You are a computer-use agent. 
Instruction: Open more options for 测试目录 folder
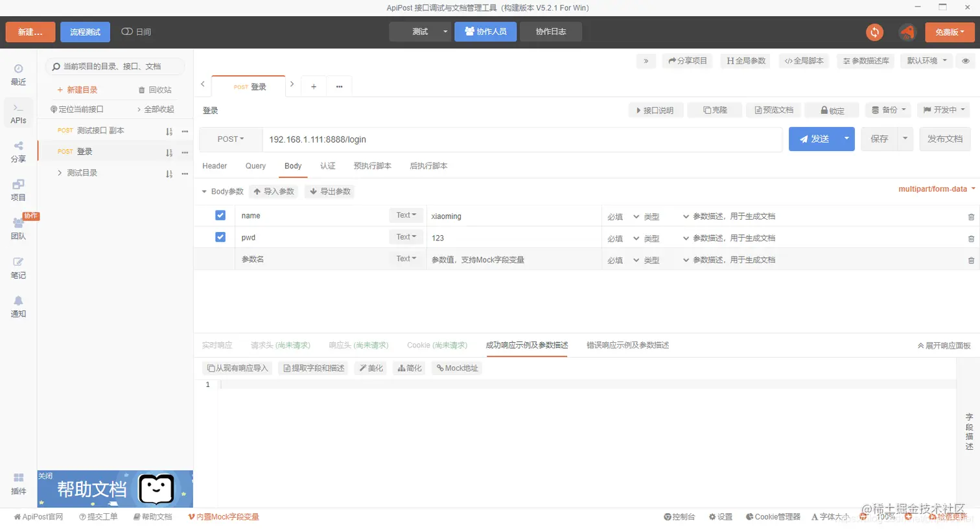point(185,174)
